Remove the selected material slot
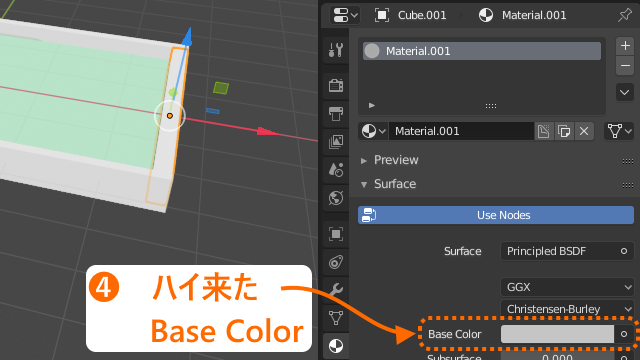Screen dimensions: 640x360 pos(625,65)
